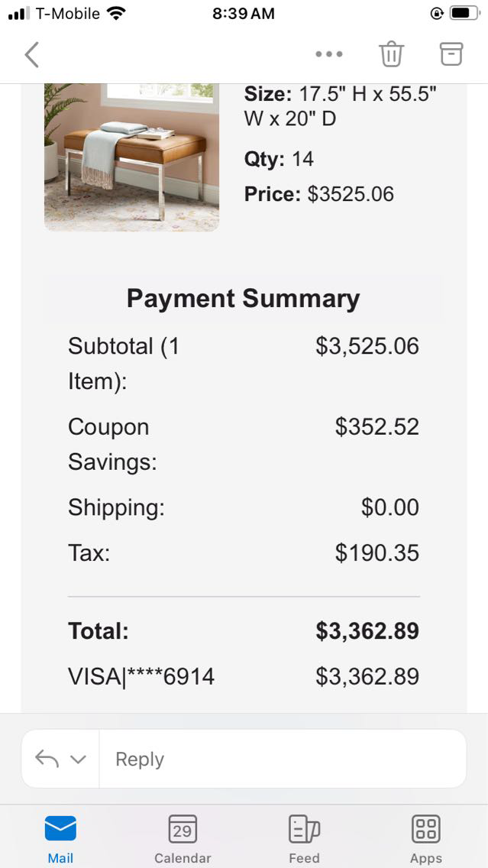Open the Feed tab
The height and width of the screenshot is (868, 488).
tap(304, 838)
